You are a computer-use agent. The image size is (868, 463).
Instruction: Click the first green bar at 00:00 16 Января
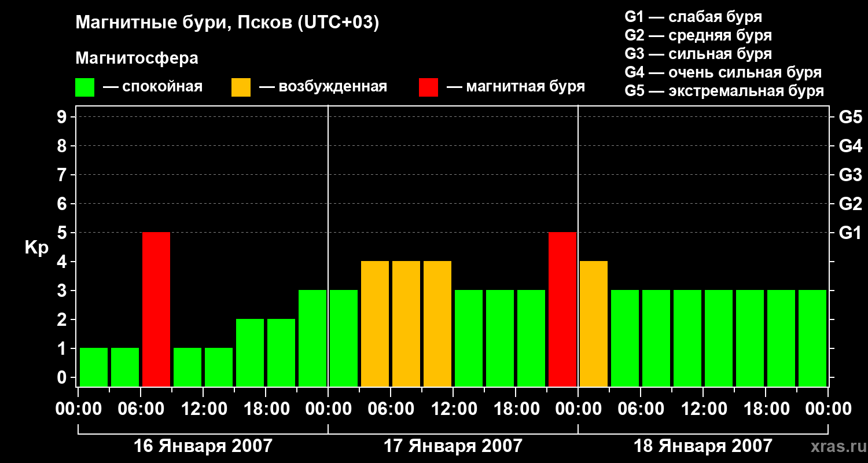(94, 367)
